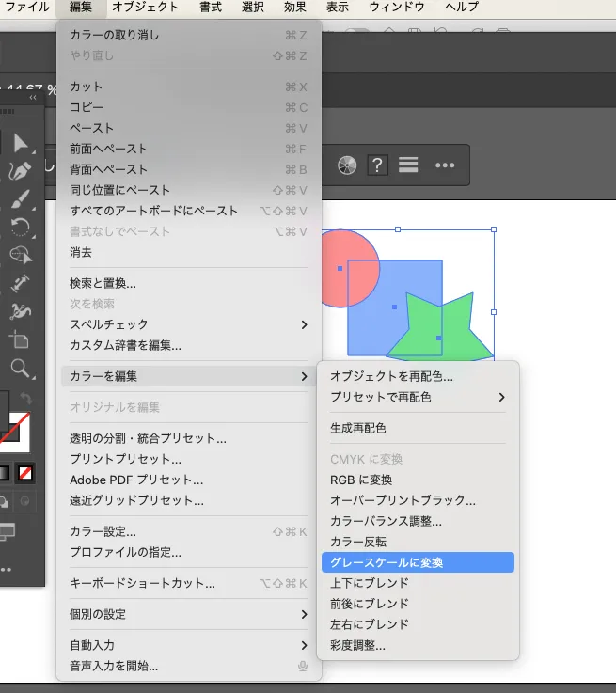Expand プリセットで再配色 submenu

click(x=418, y=397)
